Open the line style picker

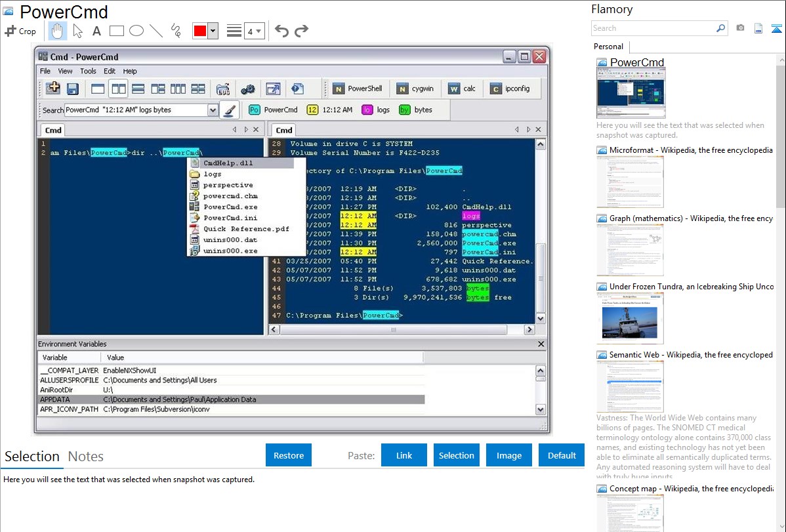point(234,31)
